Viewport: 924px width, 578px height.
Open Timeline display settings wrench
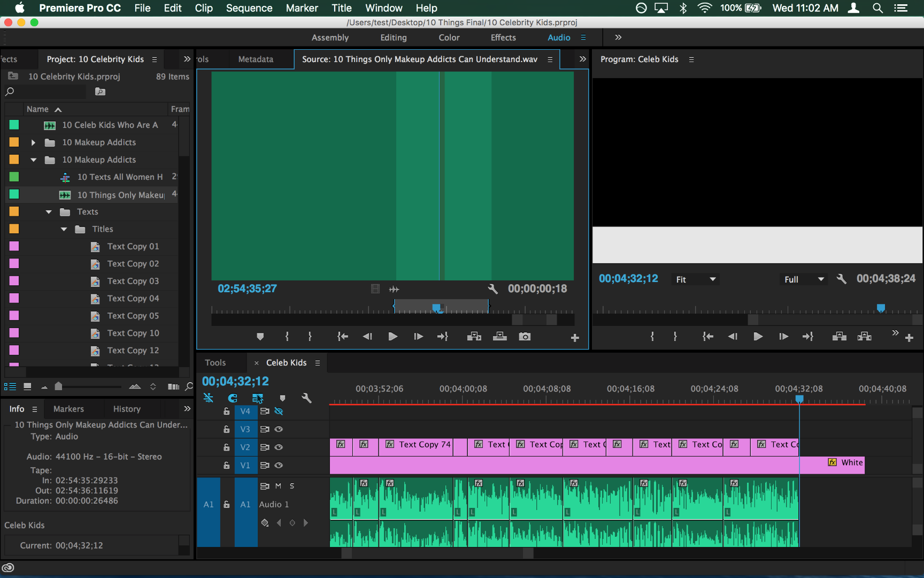306,398
